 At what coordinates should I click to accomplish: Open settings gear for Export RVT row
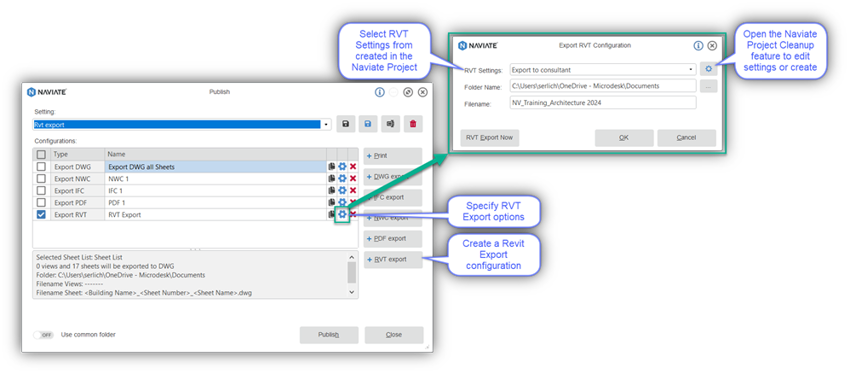[x=342, y=215]
